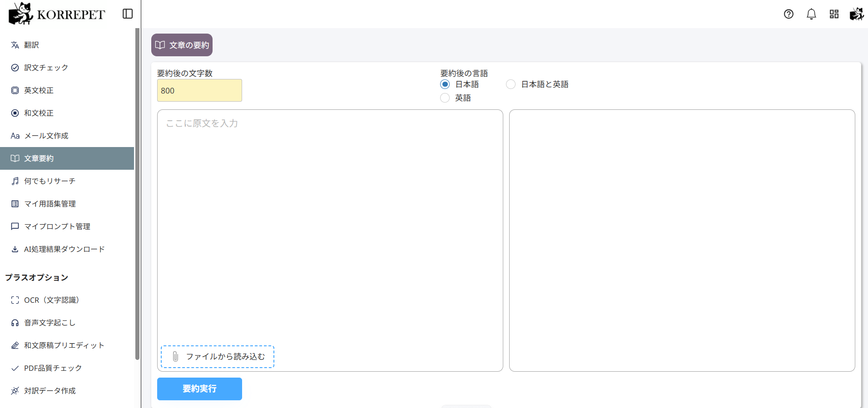Select the 文章要約 sidebar item

(x=67, y=158)
